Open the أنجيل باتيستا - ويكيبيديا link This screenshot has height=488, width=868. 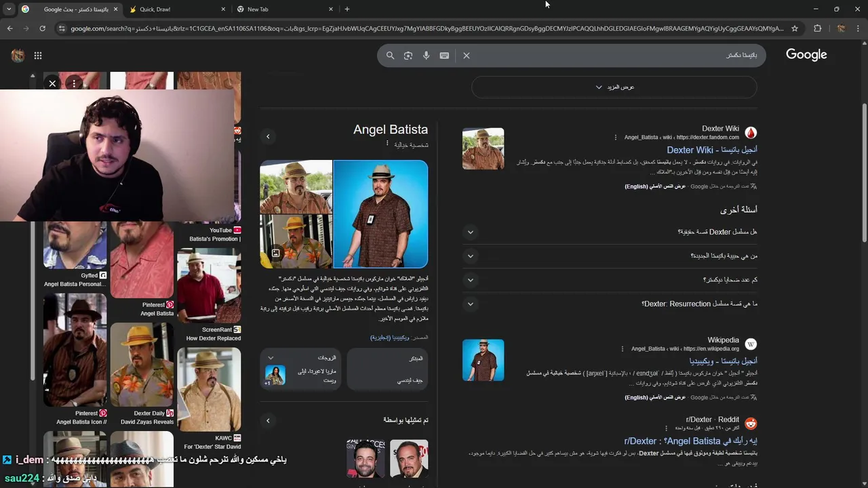723,361
